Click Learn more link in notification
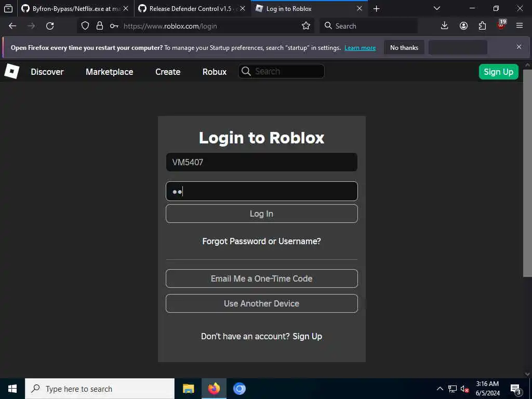This screenshot has height=399, width=532. (x=360, y=48)
